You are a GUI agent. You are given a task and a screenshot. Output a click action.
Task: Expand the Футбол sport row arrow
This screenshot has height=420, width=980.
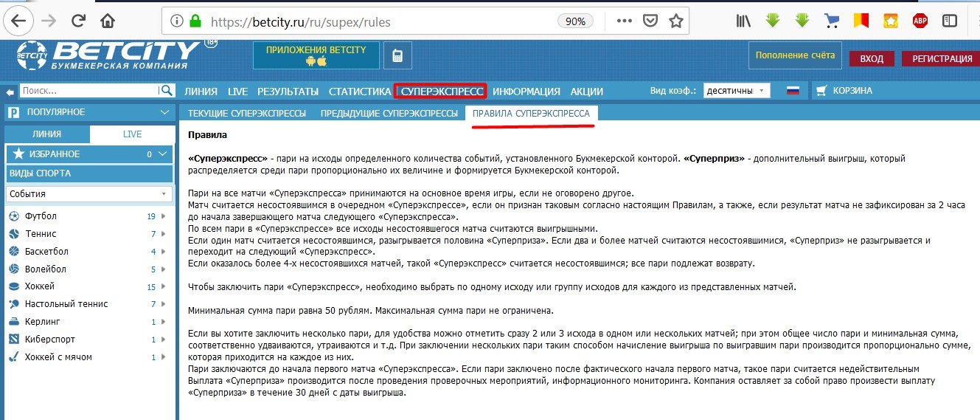163,216
